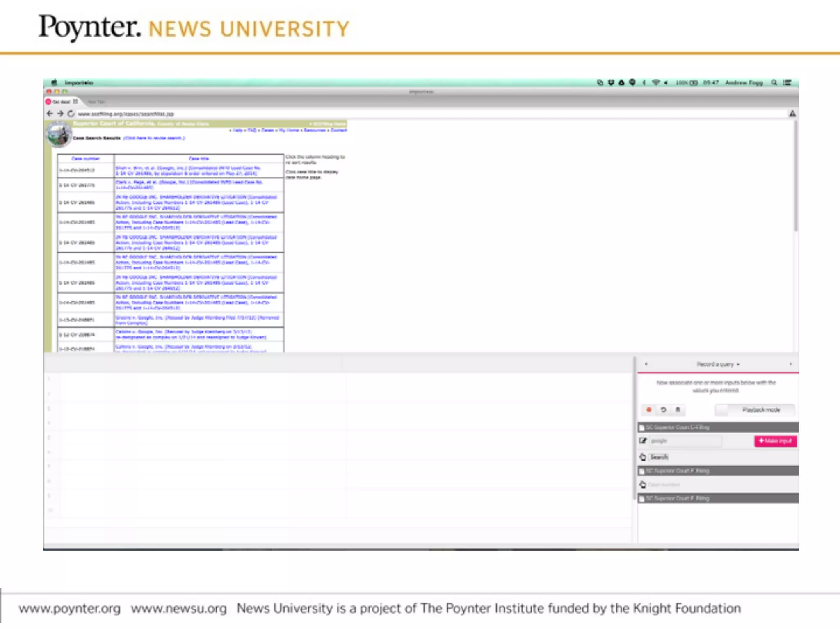Click the browser back arrow
Image resolution: width=840 pixels, height=630 pixels.
point(50,114)
